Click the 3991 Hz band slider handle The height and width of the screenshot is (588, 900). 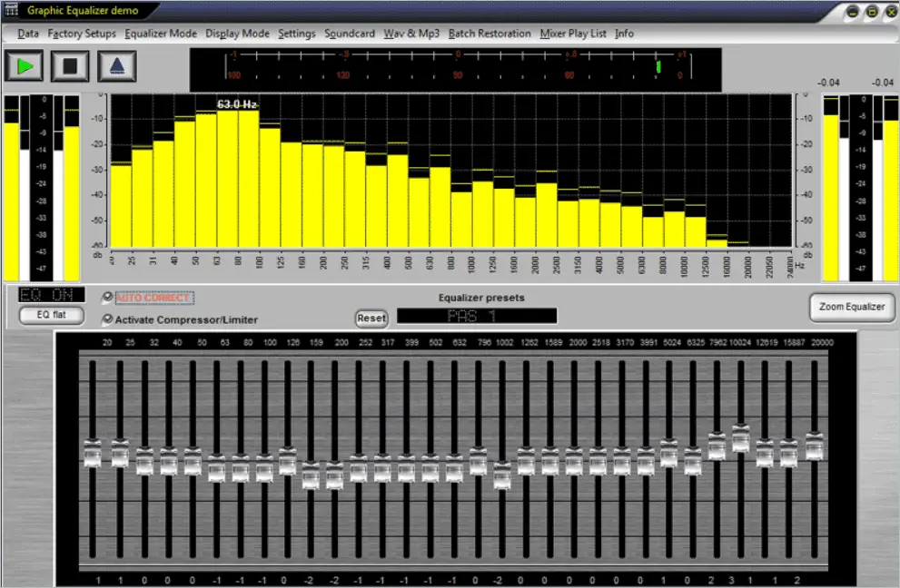pyautogui.click(x=646, y=462)
